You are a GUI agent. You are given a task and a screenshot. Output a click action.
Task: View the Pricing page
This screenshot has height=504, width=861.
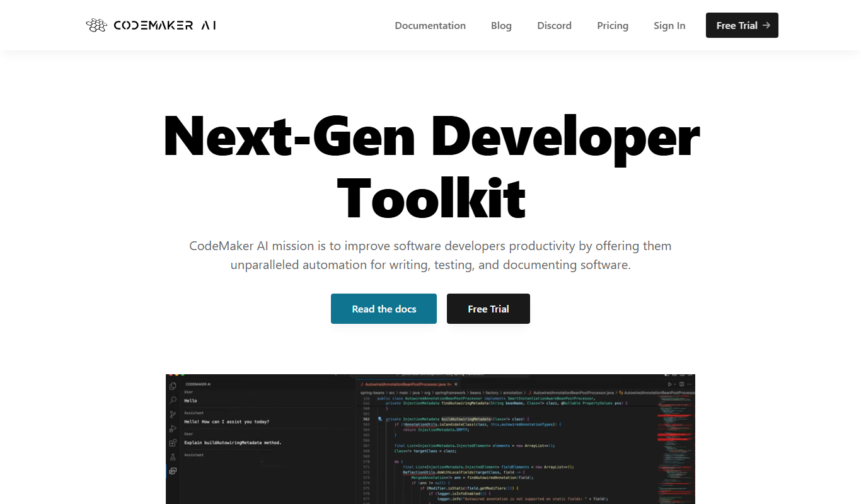tap(613, 26)
